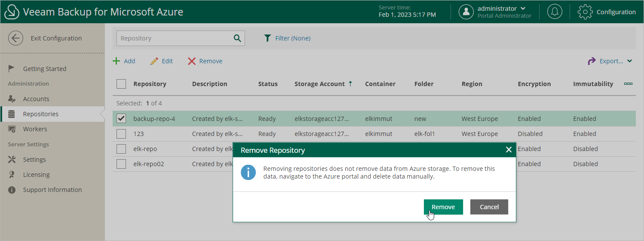Confirm with the green Remove button

(443, 207)
